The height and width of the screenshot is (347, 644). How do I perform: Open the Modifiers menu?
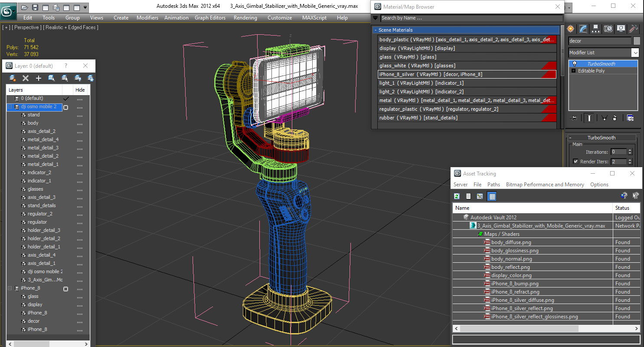click(x=147, y=18)
